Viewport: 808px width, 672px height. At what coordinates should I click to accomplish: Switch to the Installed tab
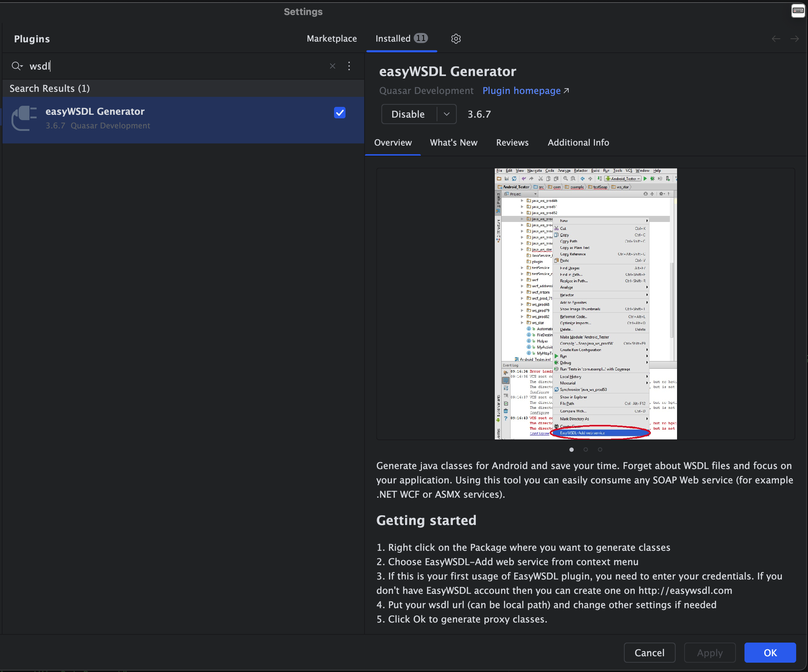tap(401, 39)
